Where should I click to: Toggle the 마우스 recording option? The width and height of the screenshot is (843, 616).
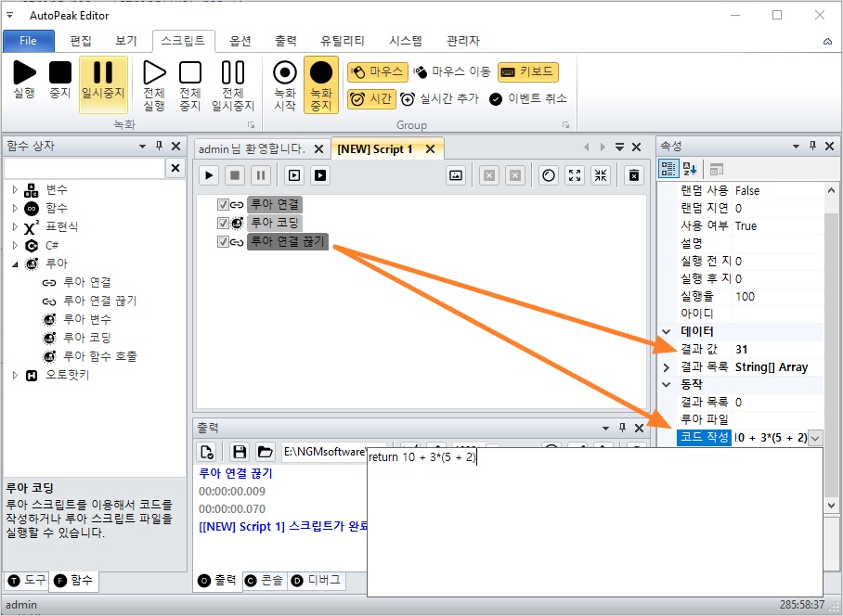pyautogui.click(x=378, y=71)
